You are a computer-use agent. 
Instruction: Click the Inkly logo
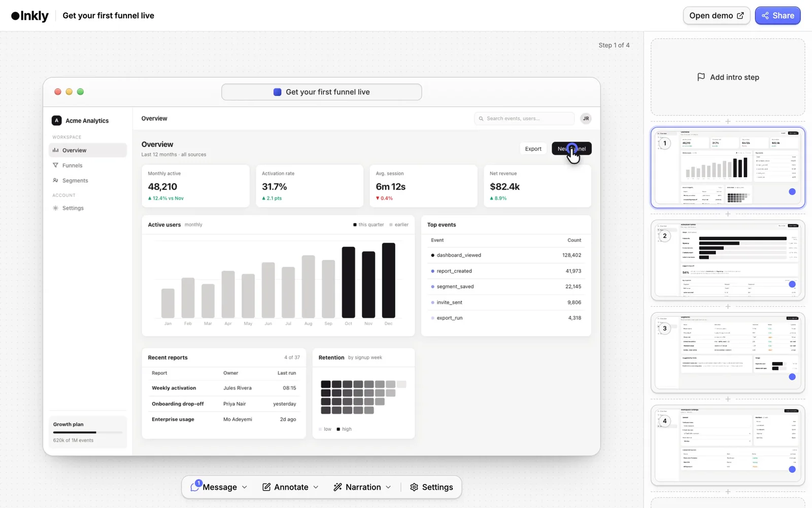click(30, 16)
